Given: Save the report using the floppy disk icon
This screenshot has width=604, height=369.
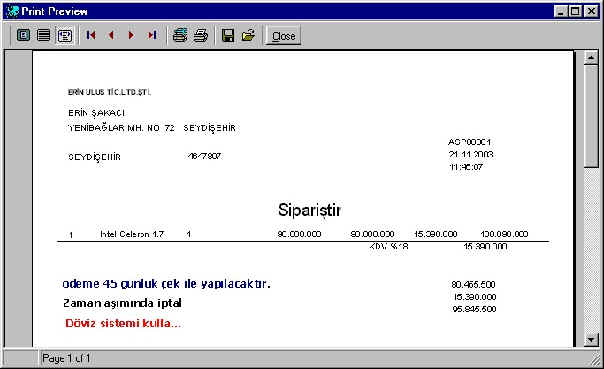Looking at the screenshot, I should pyautogui.click(x=228, y=35).
